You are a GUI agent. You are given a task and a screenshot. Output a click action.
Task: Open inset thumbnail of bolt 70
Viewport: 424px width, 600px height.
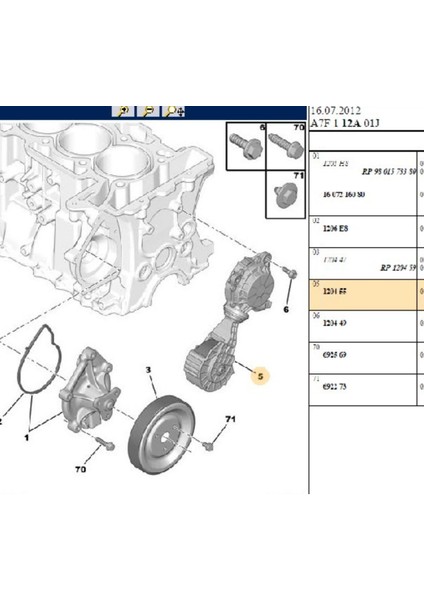coord(286,147)
